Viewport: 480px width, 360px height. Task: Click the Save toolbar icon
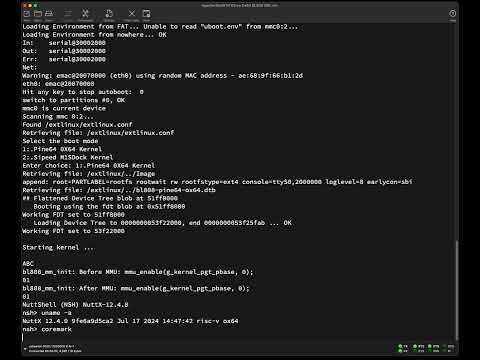pos(49,14)
